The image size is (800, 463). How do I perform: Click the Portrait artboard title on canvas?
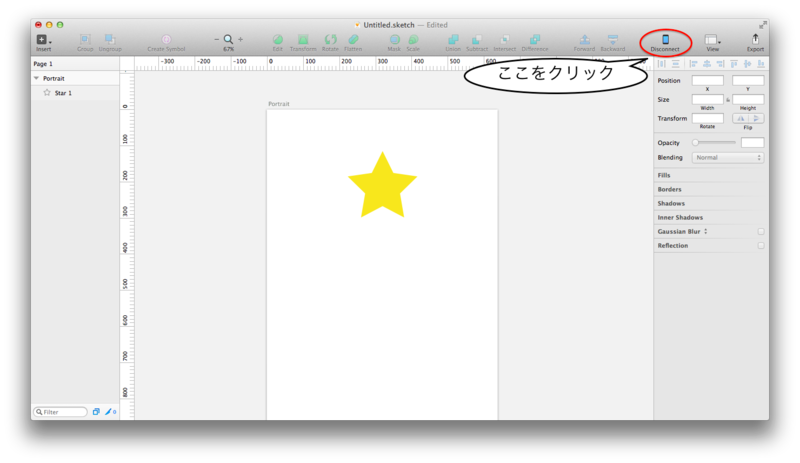279,104
